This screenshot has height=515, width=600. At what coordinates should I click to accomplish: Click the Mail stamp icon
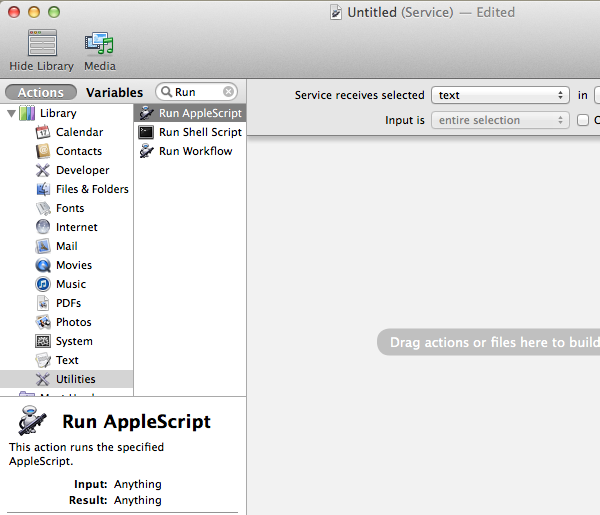(43, 246)
